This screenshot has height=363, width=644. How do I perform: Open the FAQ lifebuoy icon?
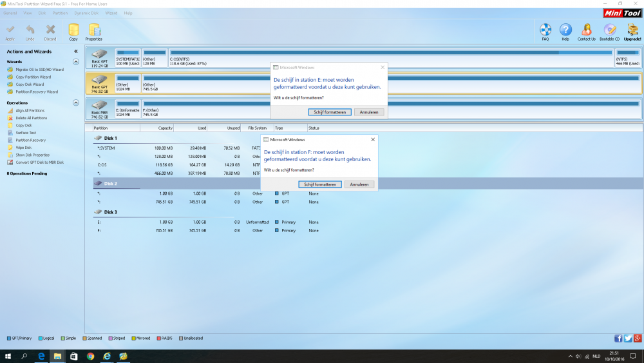545,31
